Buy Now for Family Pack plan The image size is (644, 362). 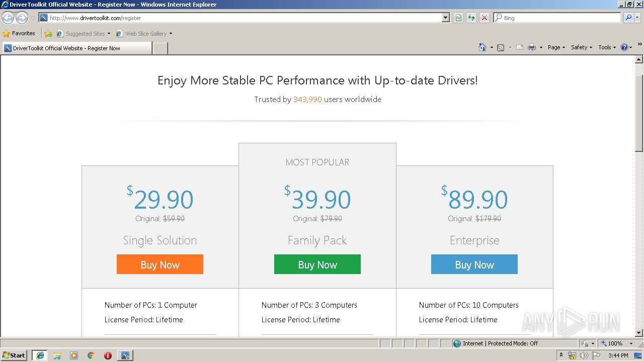317,264
